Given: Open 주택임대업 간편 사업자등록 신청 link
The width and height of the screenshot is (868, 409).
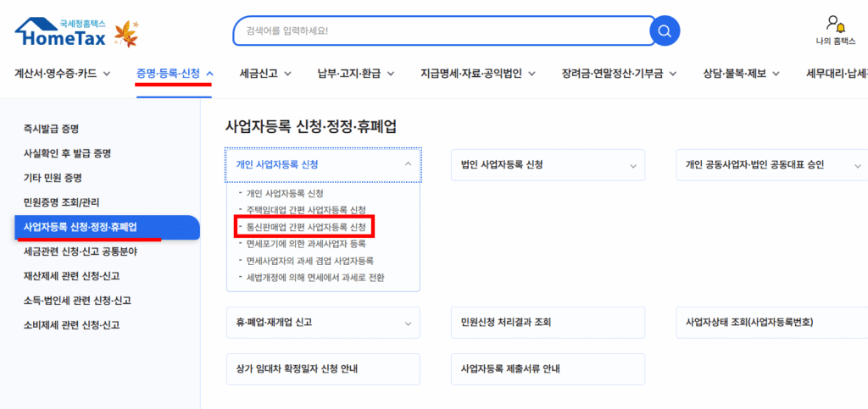Looking at the screenshot, I should 306,210.
